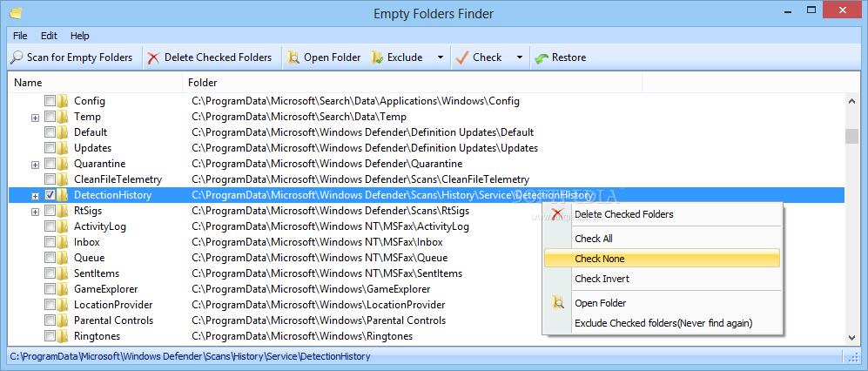The width and height of the screenshot is (868, 371).
Task: Uncheck the DetectionHistory checkbox
Action: tap(50, 195)
